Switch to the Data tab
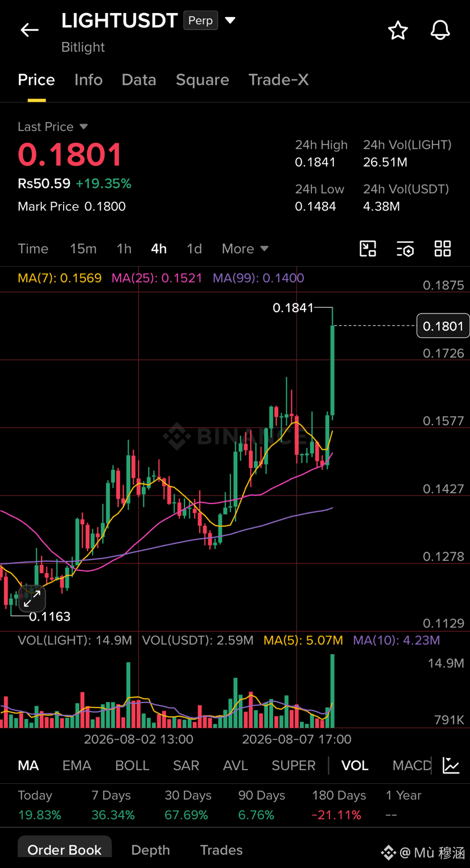 139,80
